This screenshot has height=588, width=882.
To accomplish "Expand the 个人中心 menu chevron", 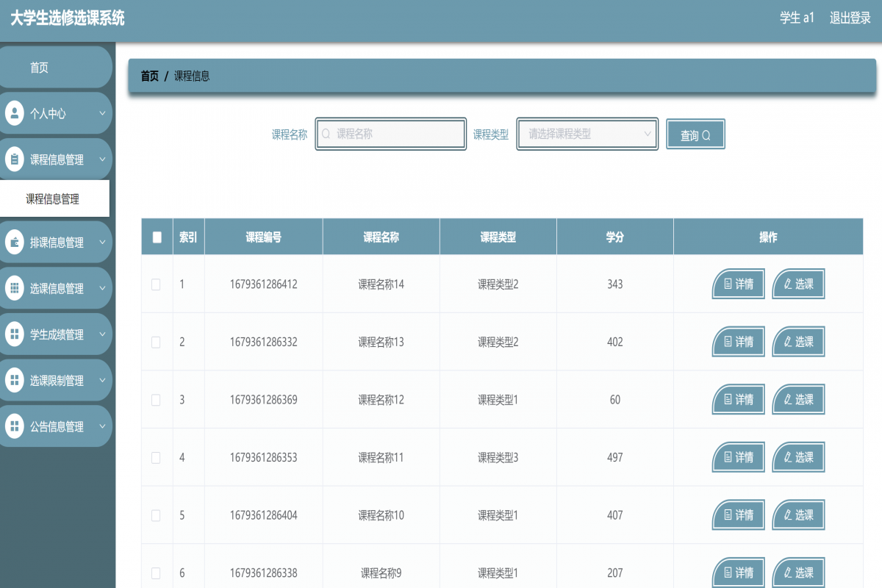I will click(102, 113).
